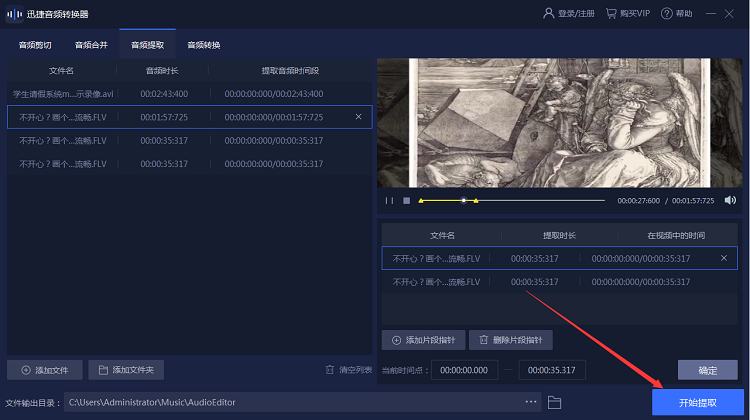Screen dimensions: 750x420
Task: Select first segment row in extraction list
Action: (x=559, y=258)
